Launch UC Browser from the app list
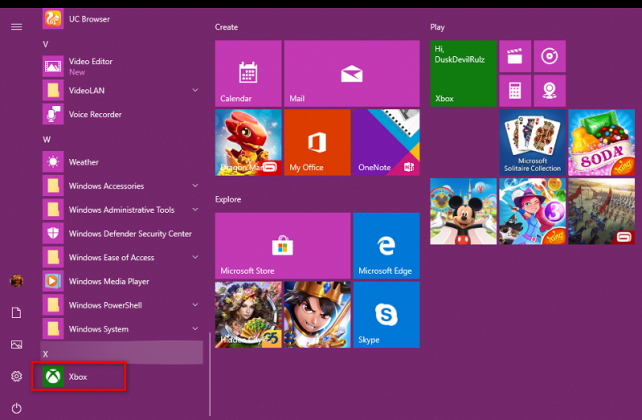The width and height of the screenshot is (642, 420). point(122,19)
